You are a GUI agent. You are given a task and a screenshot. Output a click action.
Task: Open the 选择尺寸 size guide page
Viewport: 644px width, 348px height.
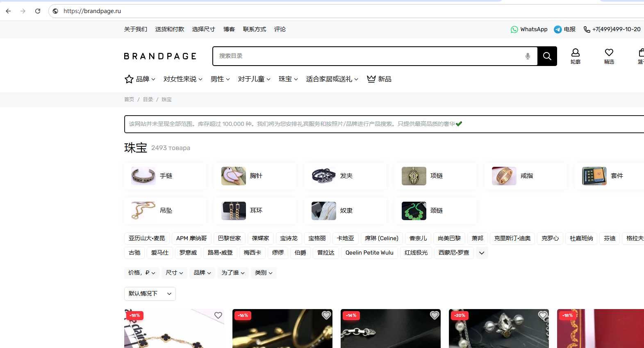tap(204, 30)
